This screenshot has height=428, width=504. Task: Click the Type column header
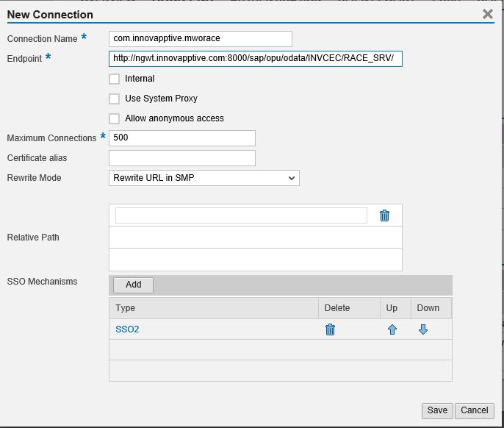pyautogui.click(x=213, y=308)
